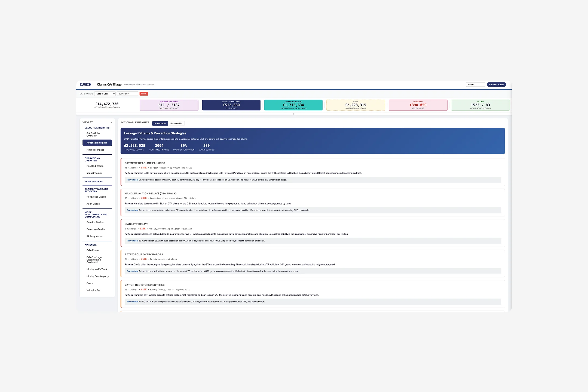This screenshot has width=588, height=392.
Task: Click the ZURICH logo
Action: point(85,84)
